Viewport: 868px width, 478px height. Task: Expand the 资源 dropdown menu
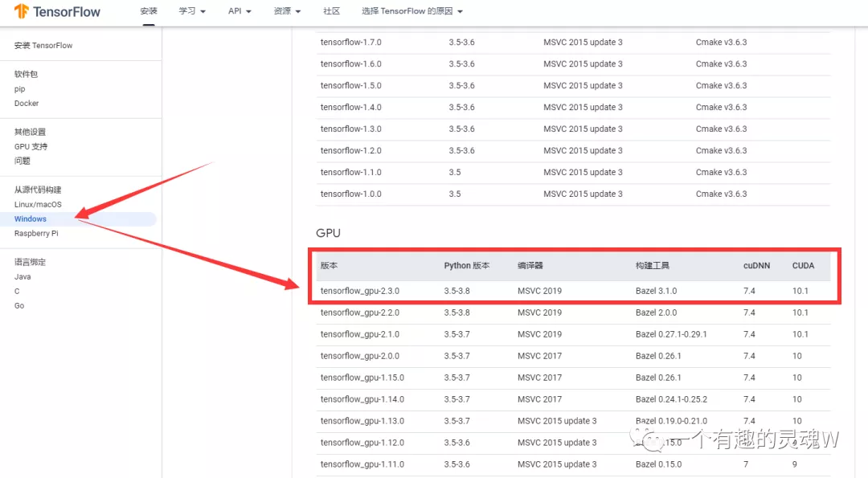pos(287,11)
